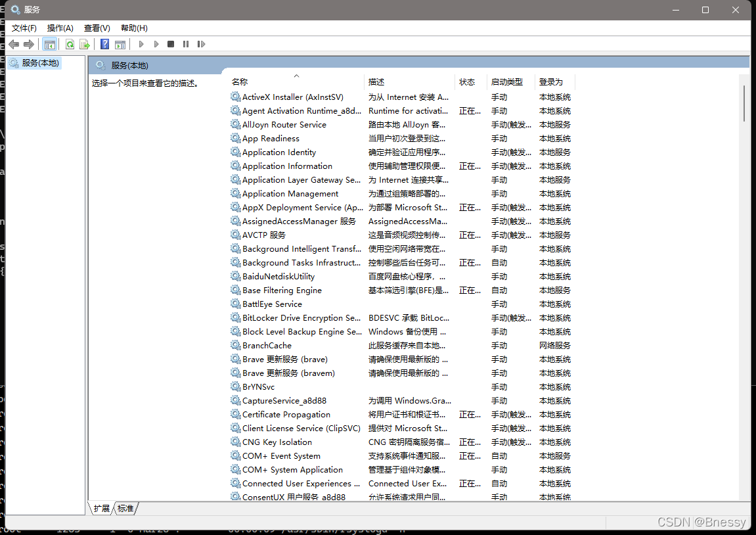Click the Forward arrow toolbar icon
The width and height of the screenshot is (756, 535).
tap(29, 45)
